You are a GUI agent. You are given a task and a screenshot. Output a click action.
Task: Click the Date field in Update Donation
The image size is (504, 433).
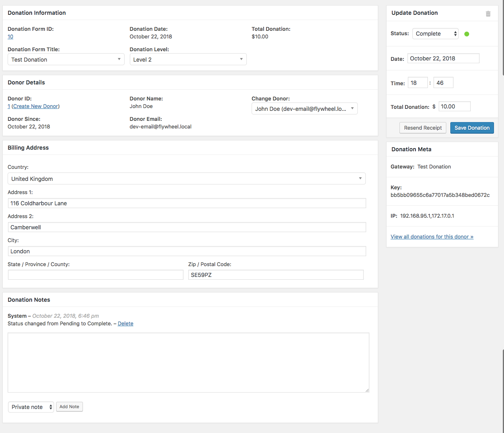(x=443, y=58)
